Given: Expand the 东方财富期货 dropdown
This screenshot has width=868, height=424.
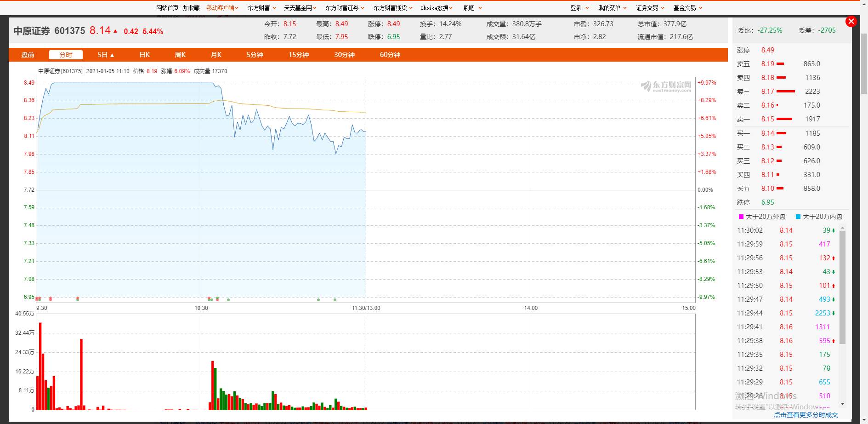Looking at the screenshot, I should coord(393,8).
